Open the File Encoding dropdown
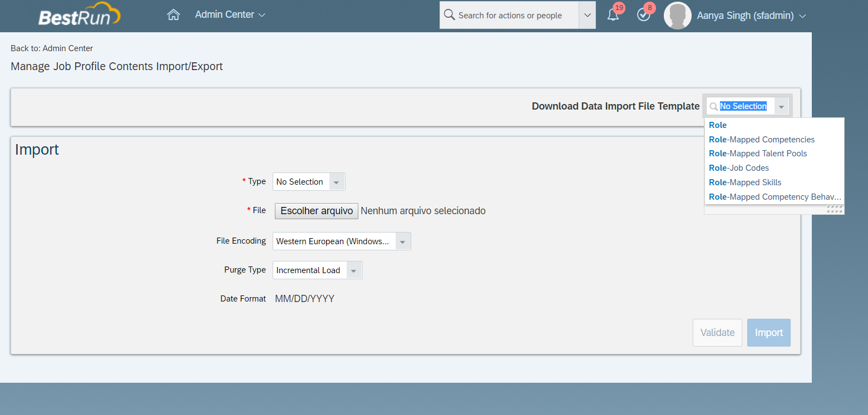This screenshot has height=415, width=868. click(342, 241)
